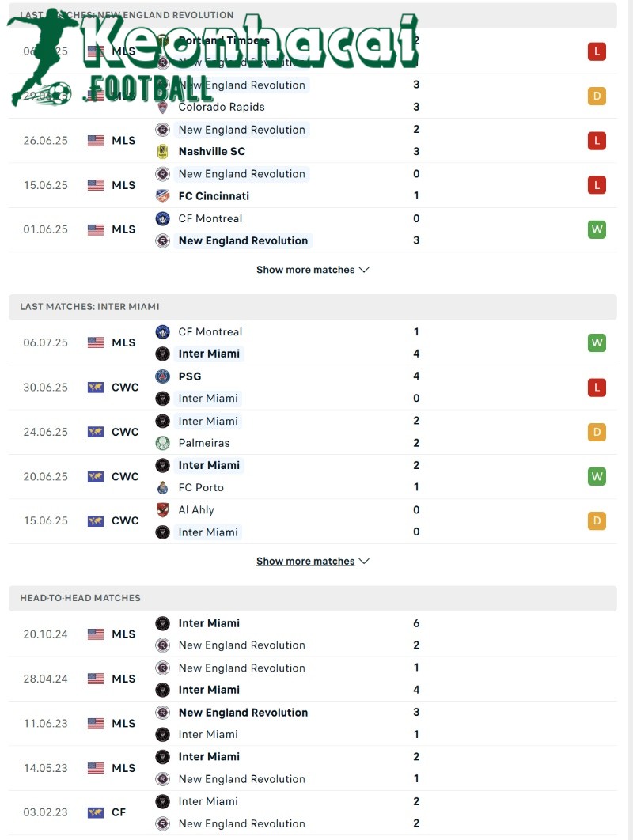Click the PSG club badge
Screen dimensions: 633x840
point(164,376)
